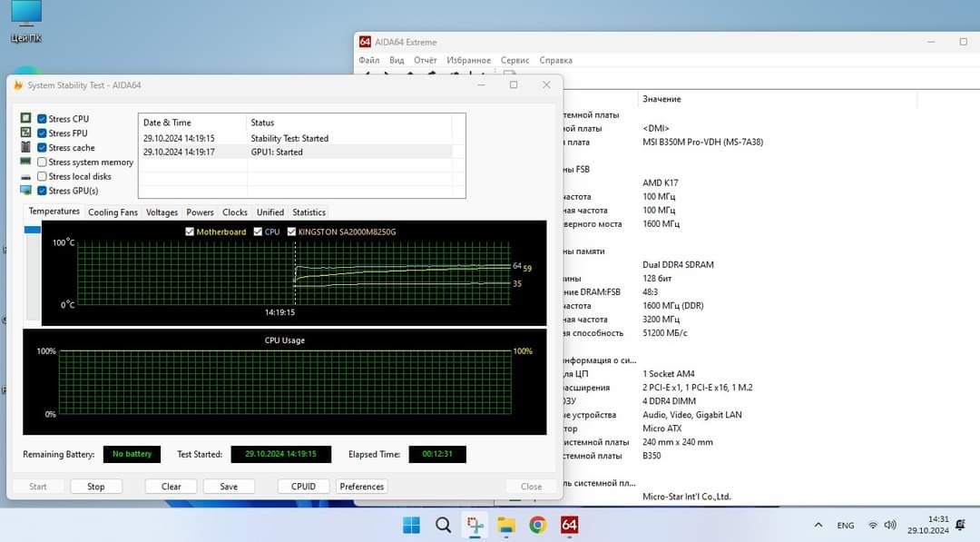Enable Stress system memory checkbox
Screen dimensions: 980x542
[42, 162]
